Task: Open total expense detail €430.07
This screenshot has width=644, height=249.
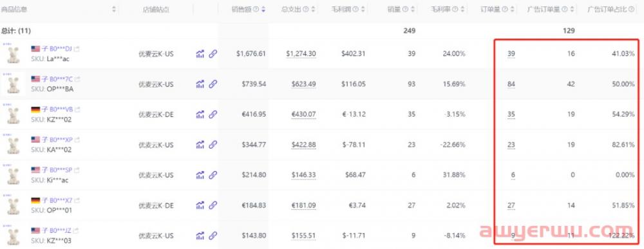Action: pos(304,115)
